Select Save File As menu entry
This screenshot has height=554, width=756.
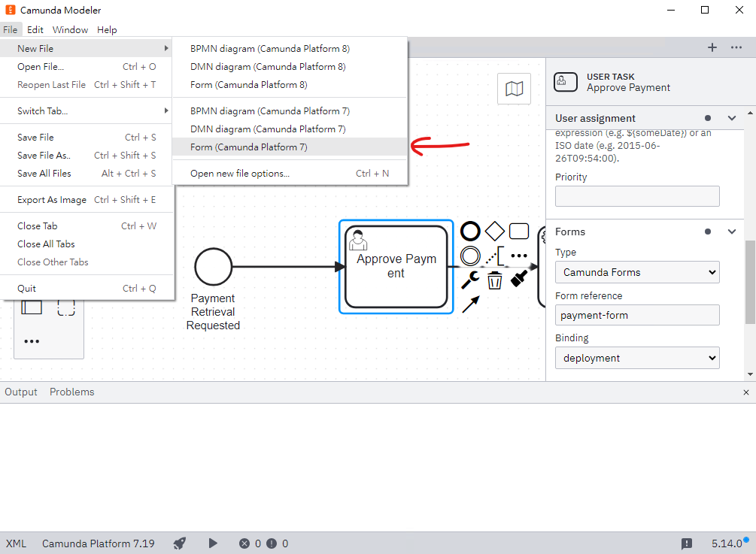87,155
